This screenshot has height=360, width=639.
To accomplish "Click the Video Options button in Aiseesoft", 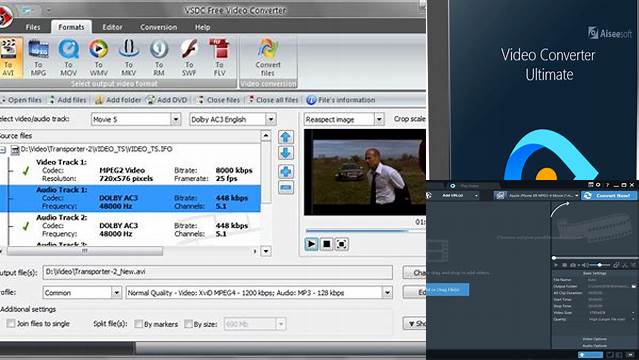I will click(x=595, y=339).
